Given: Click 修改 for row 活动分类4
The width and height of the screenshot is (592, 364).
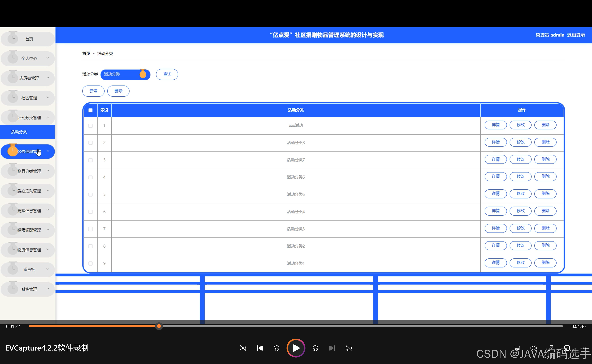Looking at the screenshot, I should pos(520,211).
